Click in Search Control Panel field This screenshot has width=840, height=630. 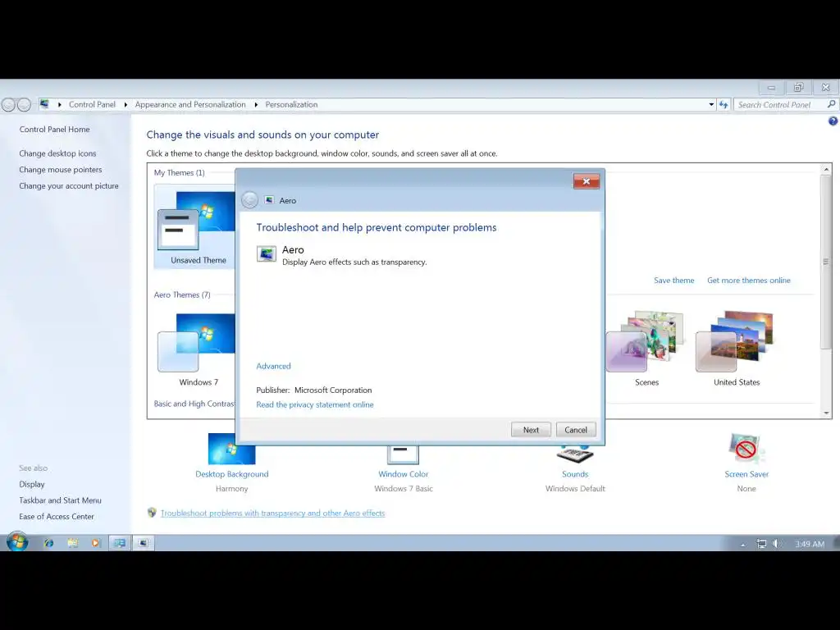(x=781, y=104)
